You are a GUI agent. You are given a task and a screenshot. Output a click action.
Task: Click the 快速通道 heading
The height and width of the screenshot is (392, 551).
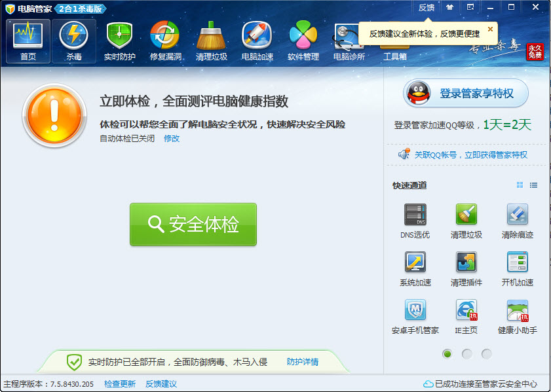click(409, 185)
